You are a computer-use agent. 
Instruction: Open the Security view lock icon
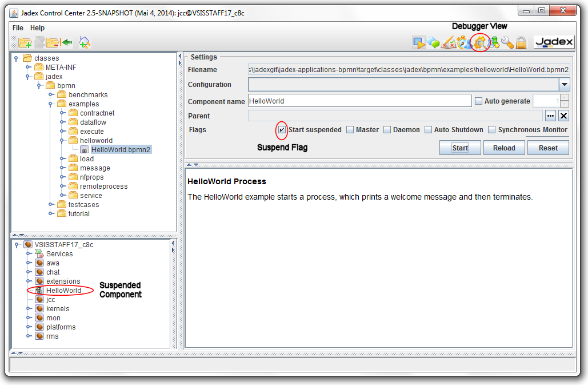(521, 42)
